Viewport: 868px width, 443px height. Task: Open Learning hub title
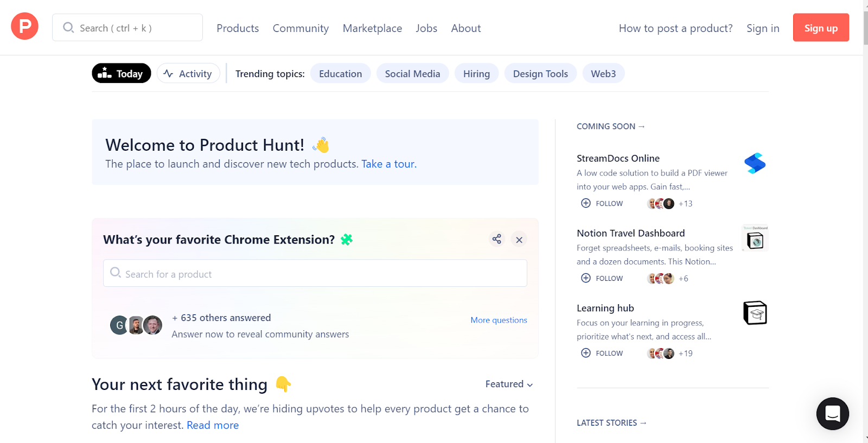click(x=605, y=308)
